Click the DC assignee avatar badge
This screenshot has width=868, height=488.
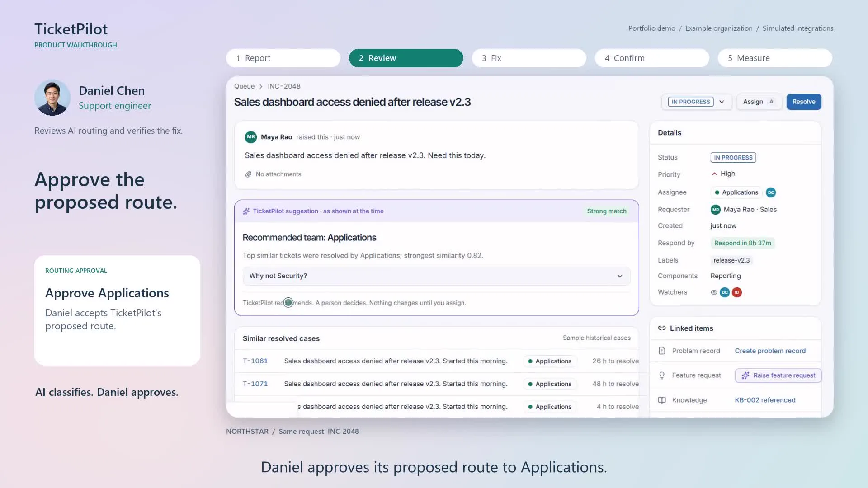(x=771, y=192)
